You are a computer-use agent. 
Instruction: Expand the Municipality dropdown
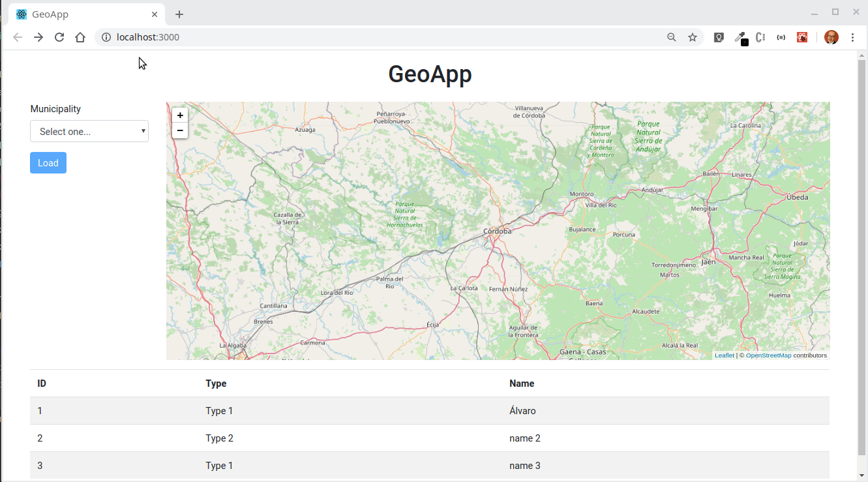[x=89, y=131]
